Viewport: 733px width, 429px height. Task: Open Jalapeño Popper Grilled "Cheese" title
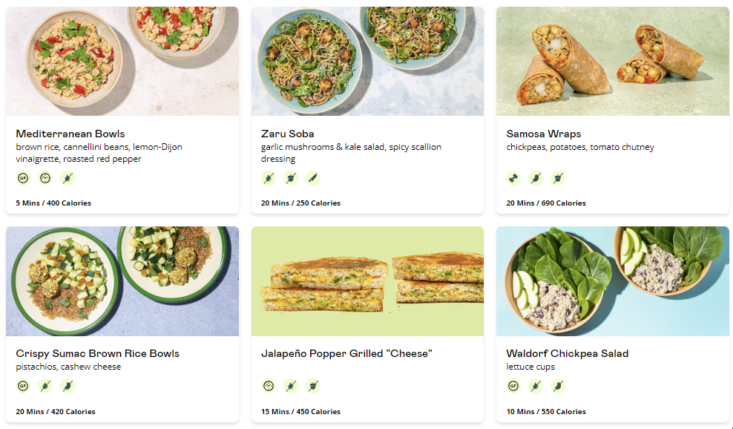click(347, 353)
